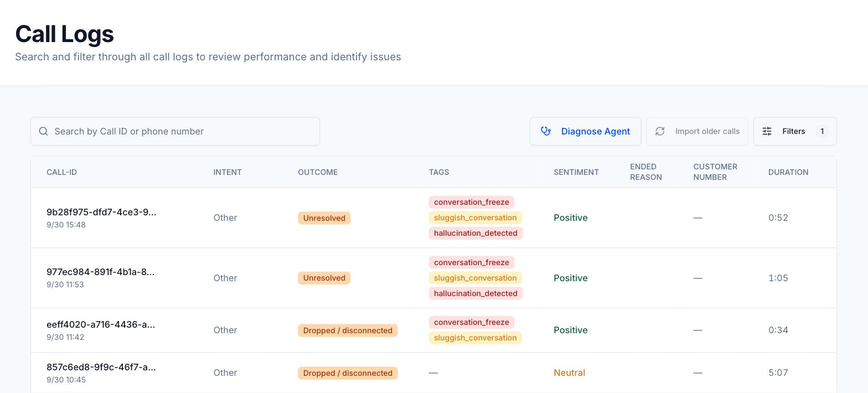Open call eeff4020-a716-4436-a...
Screen dimensions: 868x393
(x=101, y=324)
